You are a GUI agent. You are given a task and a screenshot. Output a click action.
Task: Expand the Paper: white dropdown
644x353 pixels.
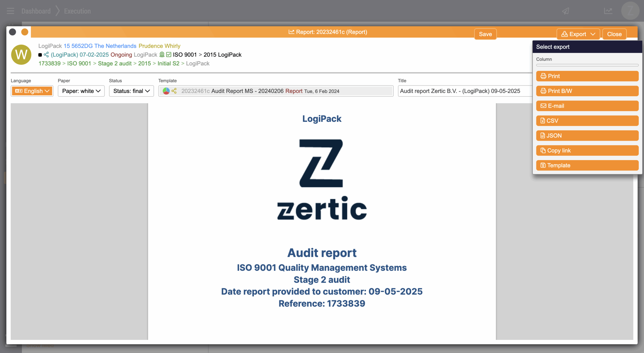coord(81,91)
